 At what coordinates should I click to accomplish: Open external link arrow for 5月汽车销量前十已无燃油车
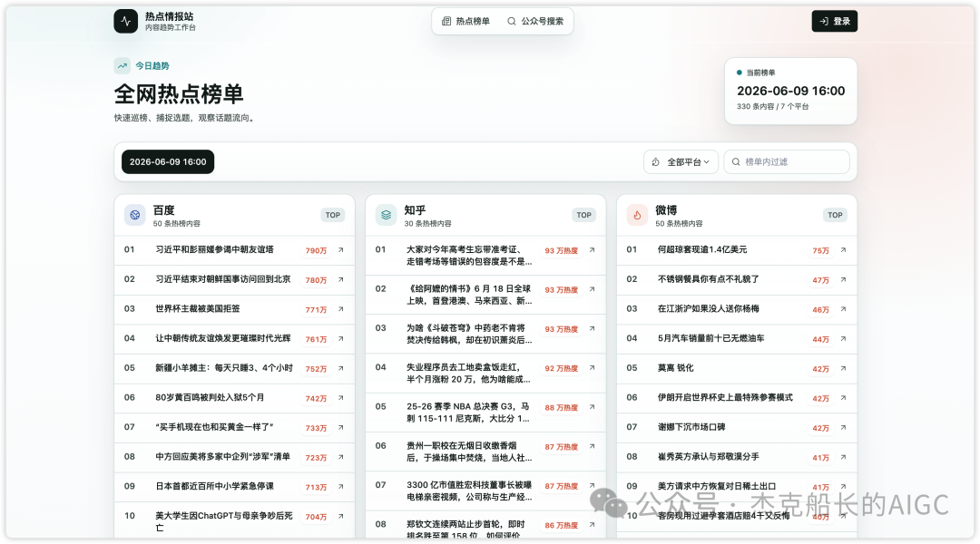(x=843, y=338)
